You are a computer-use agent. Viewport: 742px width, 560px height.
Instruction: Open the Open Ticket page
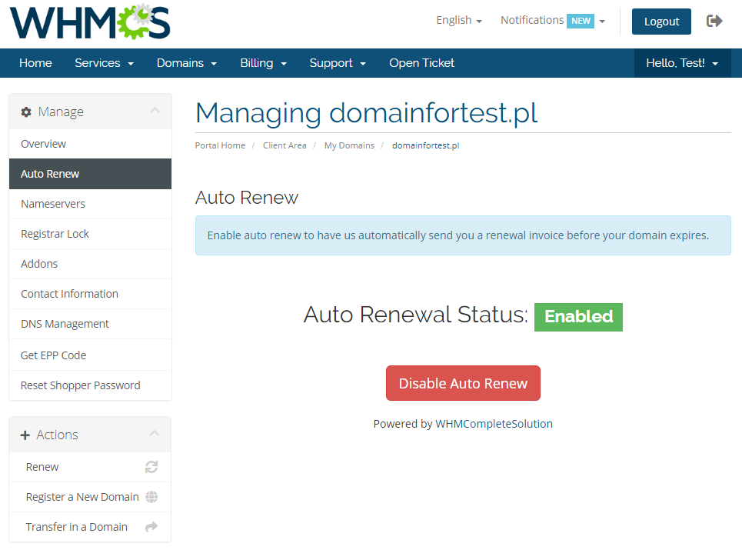(x=421, y=63)
